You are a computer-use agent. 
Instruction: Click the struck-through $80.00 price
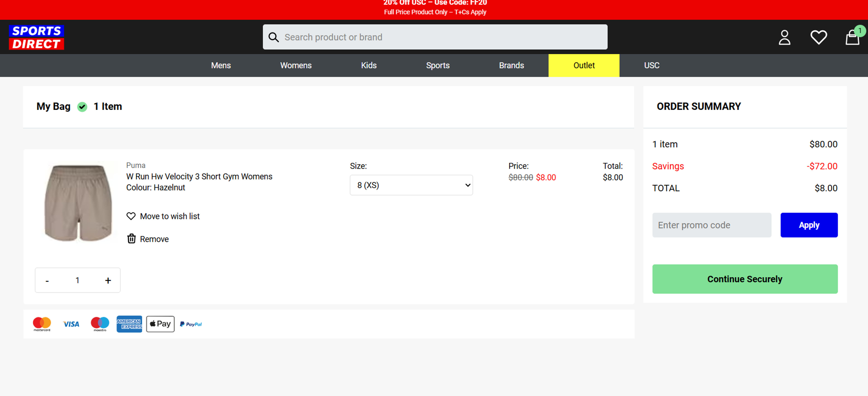point(520,177)
